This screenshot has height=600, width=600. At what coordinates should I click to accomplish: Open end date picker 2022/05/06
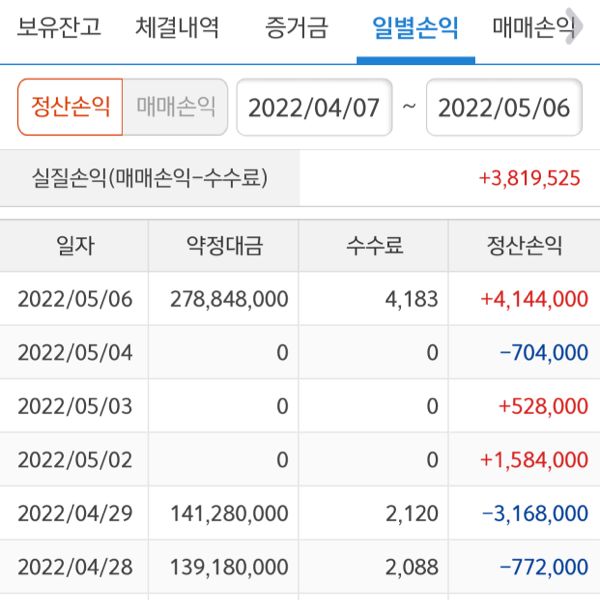[x=504, y=108]
